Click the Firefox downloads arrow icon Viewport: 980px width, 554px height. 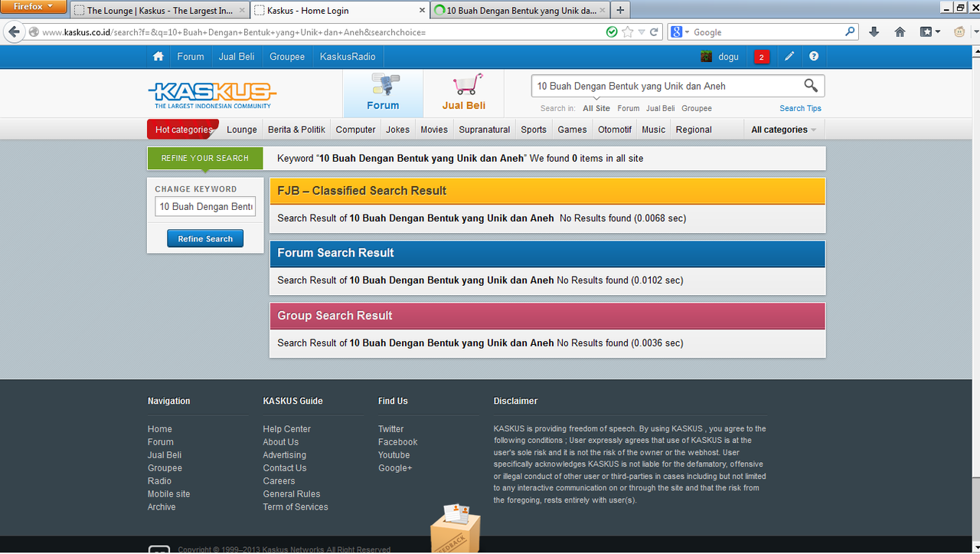(874, 32)
